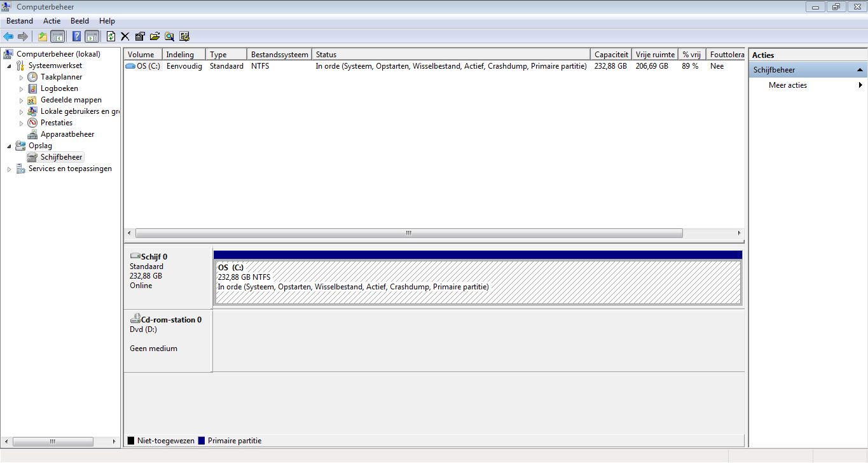
Task: Click the OS (C:) partition block graphic
Action: (x=478, y=282)
